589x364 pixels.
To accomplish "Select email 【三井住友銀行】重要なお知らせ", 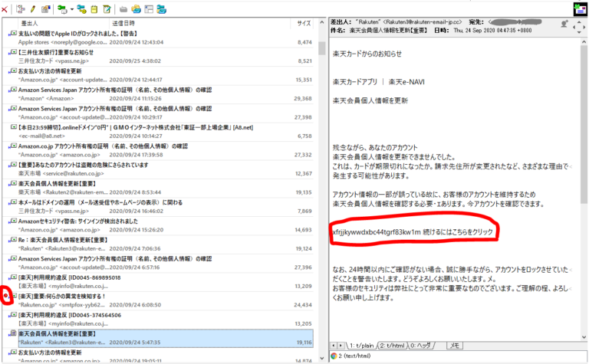I will click(160, 57).
